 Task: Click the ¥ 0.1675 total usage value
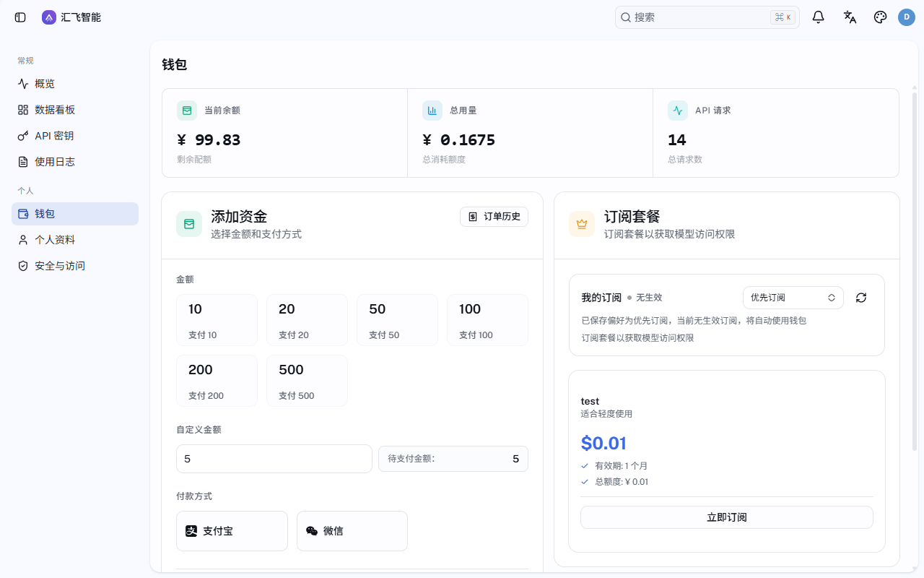459,140
